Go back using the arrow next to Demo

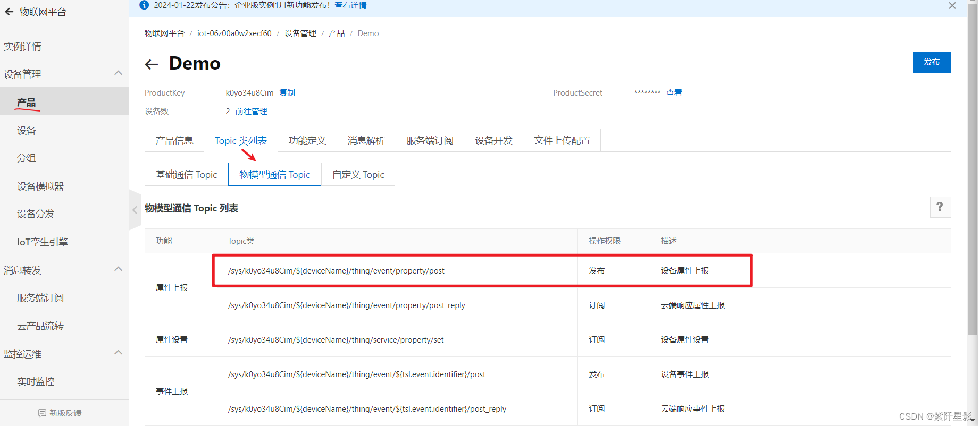pyautogui.click(x=152, y=64)
